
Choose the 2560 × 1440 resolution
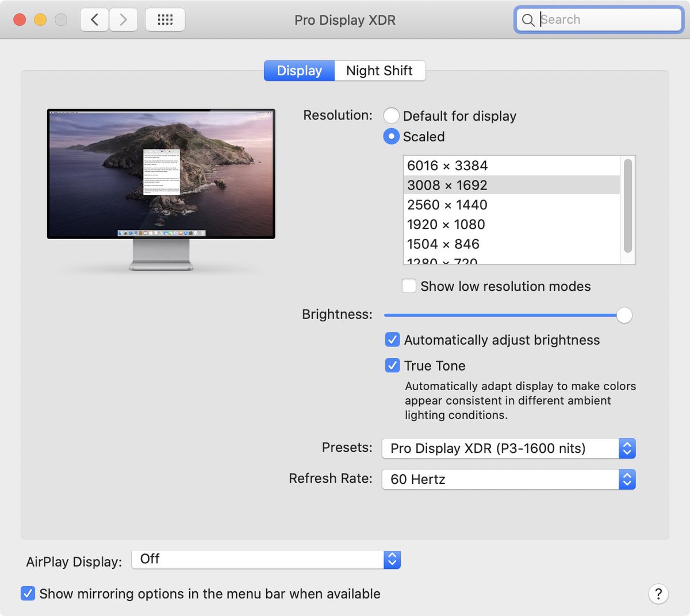512,205
